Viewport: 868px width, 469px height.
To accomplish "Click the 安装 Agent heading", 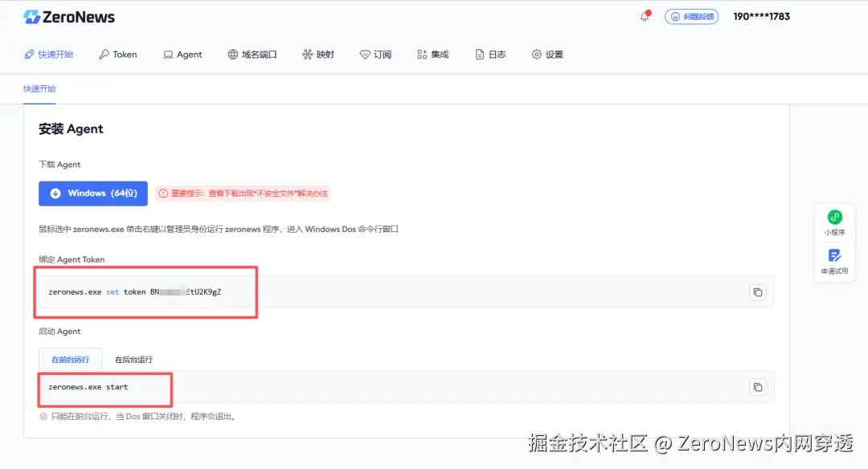I will 71,128.
